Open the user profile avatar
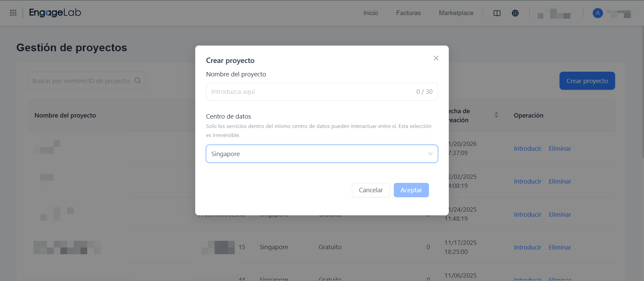Viewport: 644px width, 281px height. point(597,13)
